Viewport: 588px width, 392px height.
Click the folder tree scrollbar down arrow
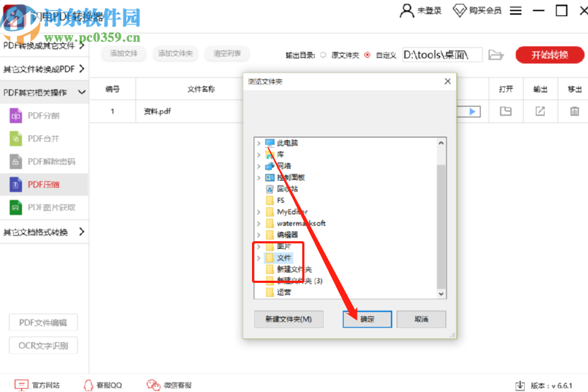click(441, 294)
